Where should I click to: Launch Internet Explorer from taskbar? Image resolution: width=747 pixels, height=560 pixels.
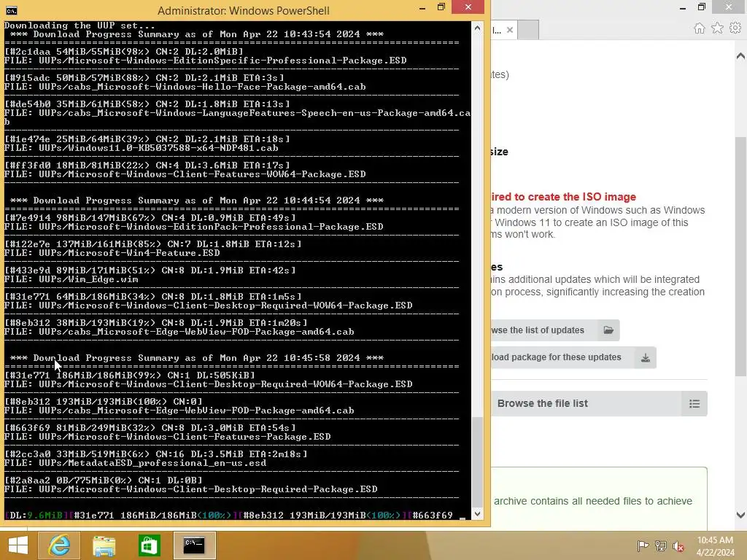(59, 545)
